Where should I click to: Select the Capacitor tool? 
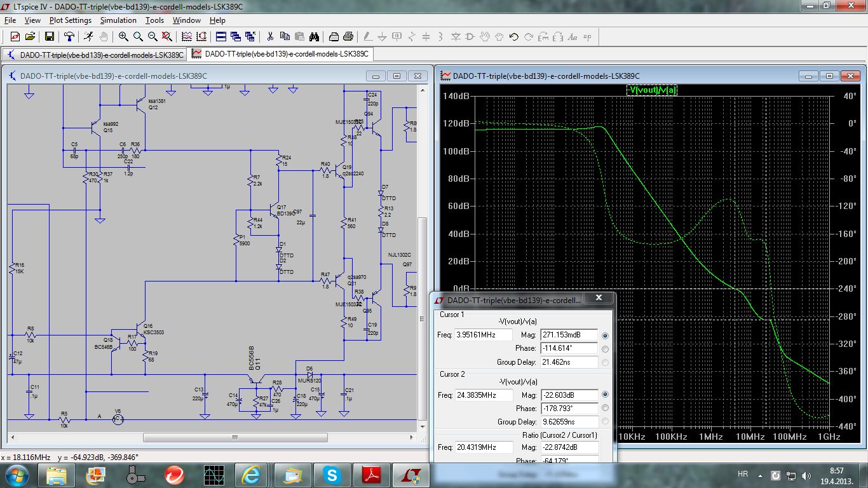pos(426,37)
